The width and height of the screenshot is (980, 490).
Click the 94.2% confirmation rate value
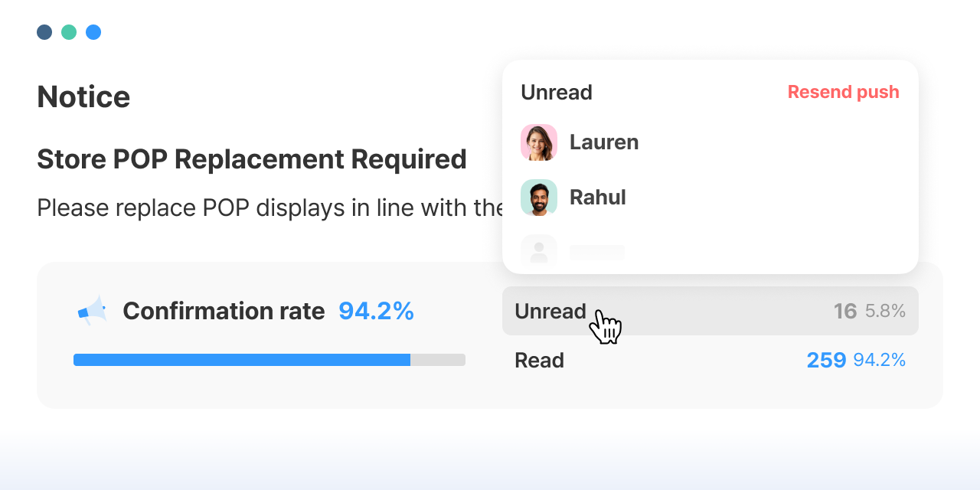pyautogui.click(x=376, y=311)
